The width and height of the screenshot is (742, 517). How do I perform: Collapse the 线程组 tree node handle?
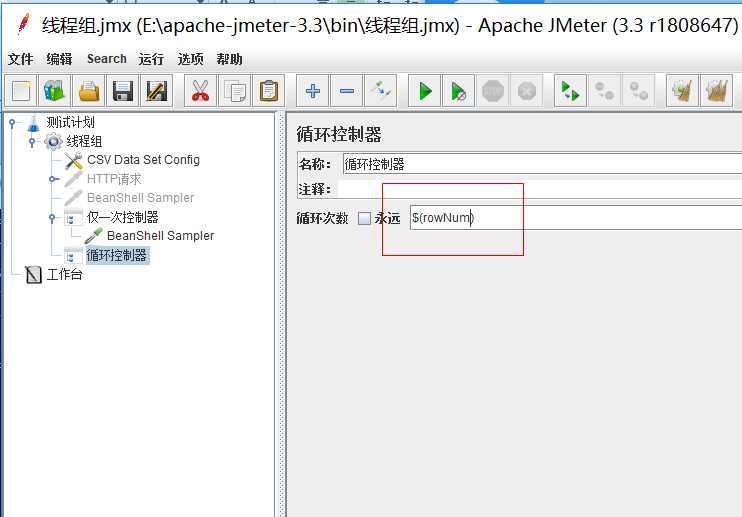pos(32,141)
